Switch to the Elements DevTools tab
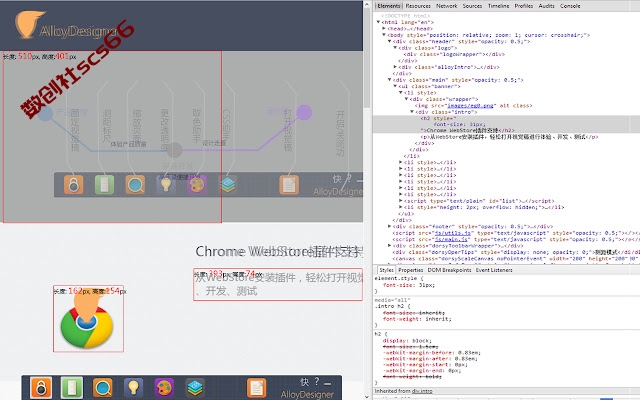Image resolution: width=640 pixels, height=400 pixels. (x=389, y=6)
